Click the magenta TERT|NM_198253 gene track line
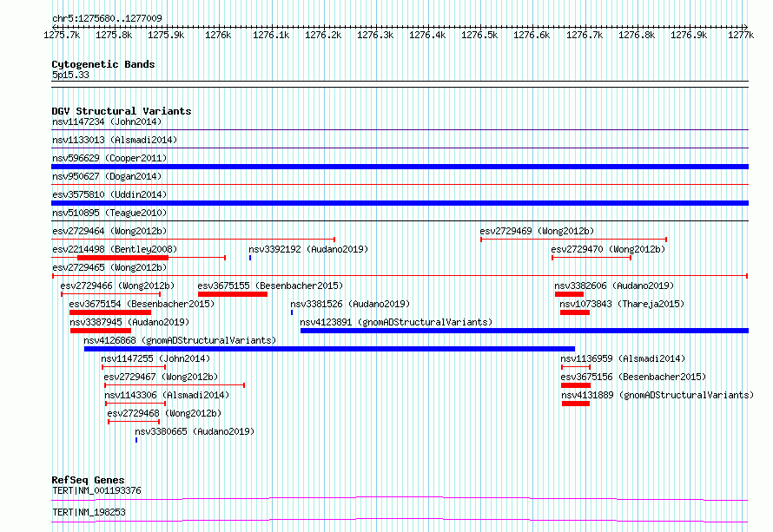The width and height of the screenshot is (773, 532). [400, 520]
